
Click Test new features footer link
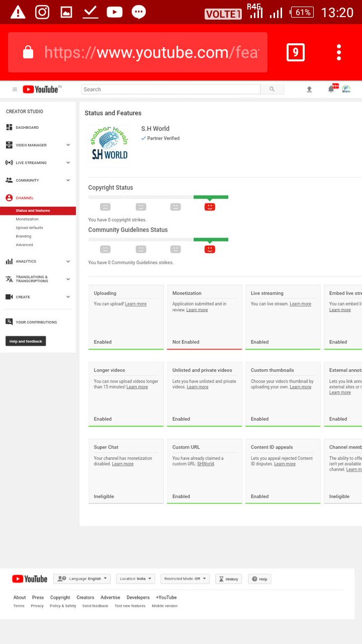click(x=130, y=606)
